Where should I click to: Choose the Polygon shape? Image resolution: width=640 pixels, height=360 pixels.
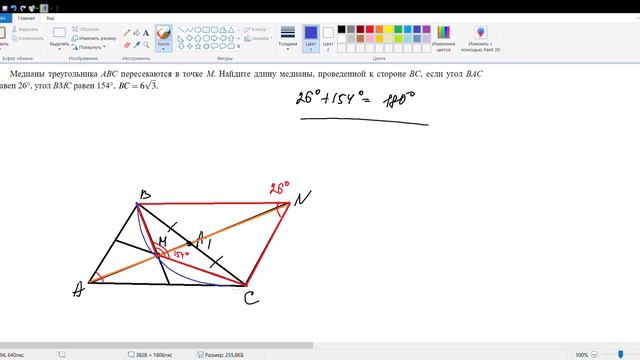coord(223,29)
